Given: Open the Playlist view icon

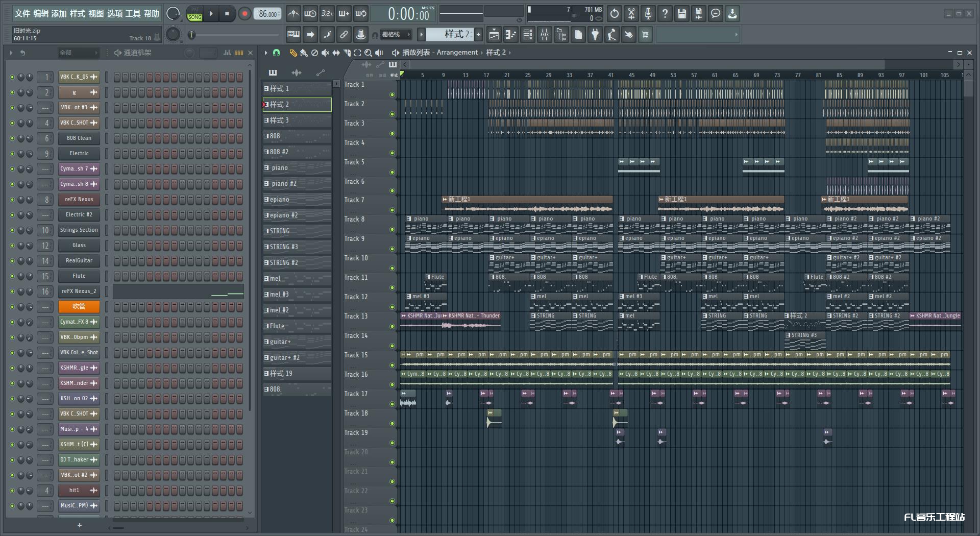Looking at the screenshot, I should (x=494, y=35).
